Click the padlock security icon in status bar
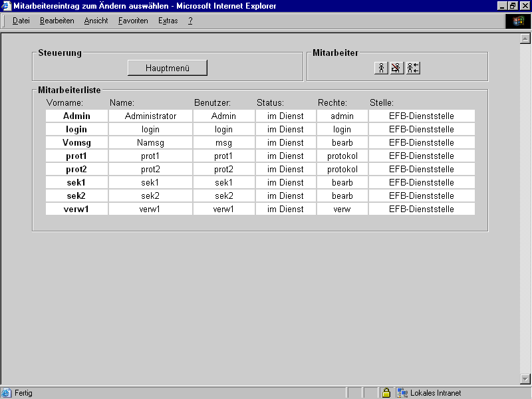Image resolution: width=532 pixels, height=399 pixels. (x=386, y=393)
